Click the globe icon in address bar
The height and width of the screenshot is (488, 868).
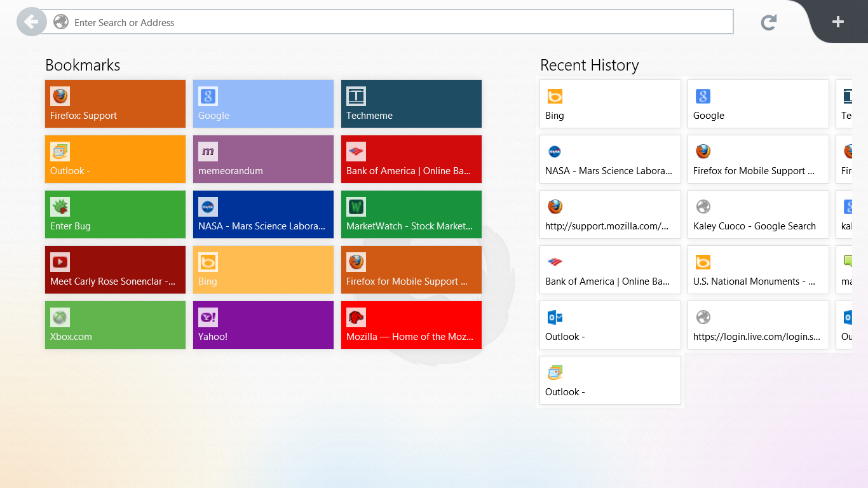(x=61, y=22)
